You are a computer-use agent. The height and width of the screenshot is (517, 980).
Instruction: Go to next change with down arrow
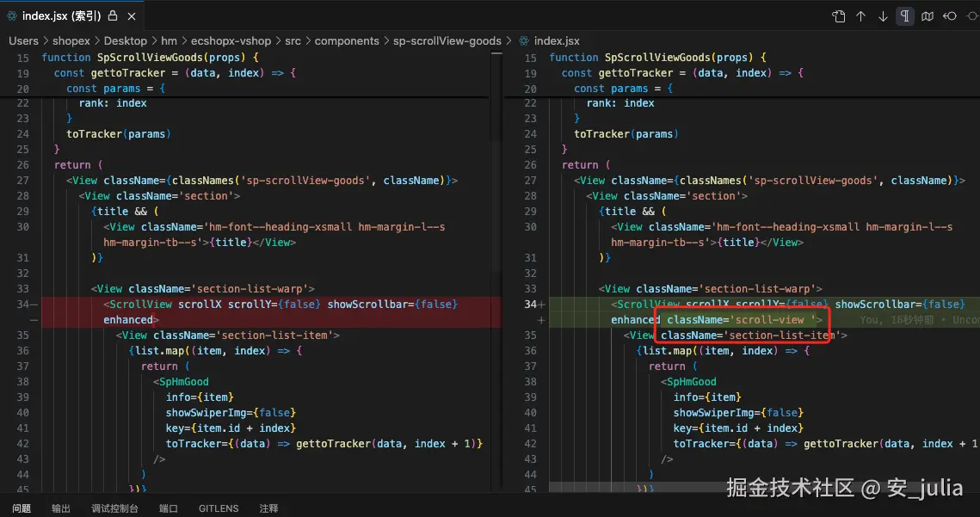coord(883,16)
